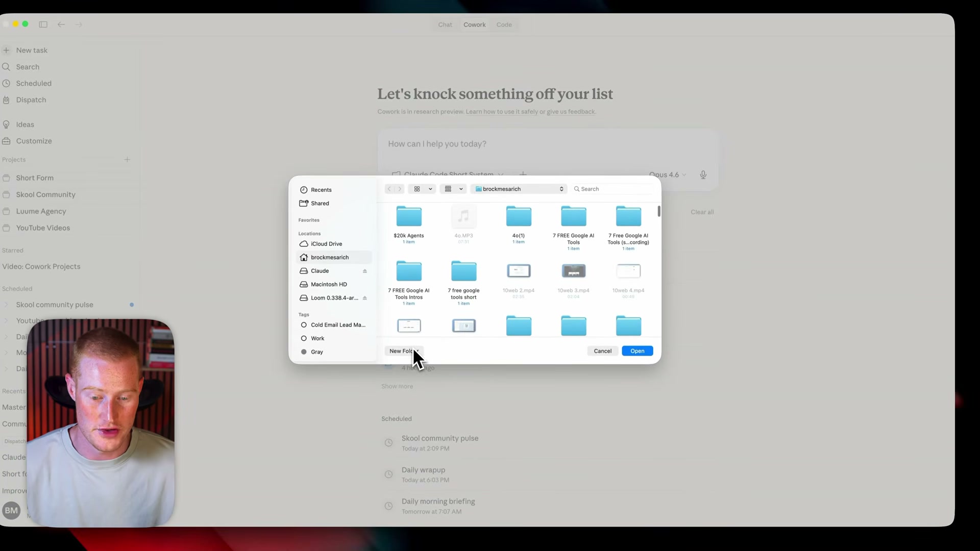Screen dimensions: 980x551
Task: Eject the Claude volume
Action: point(365,271)
